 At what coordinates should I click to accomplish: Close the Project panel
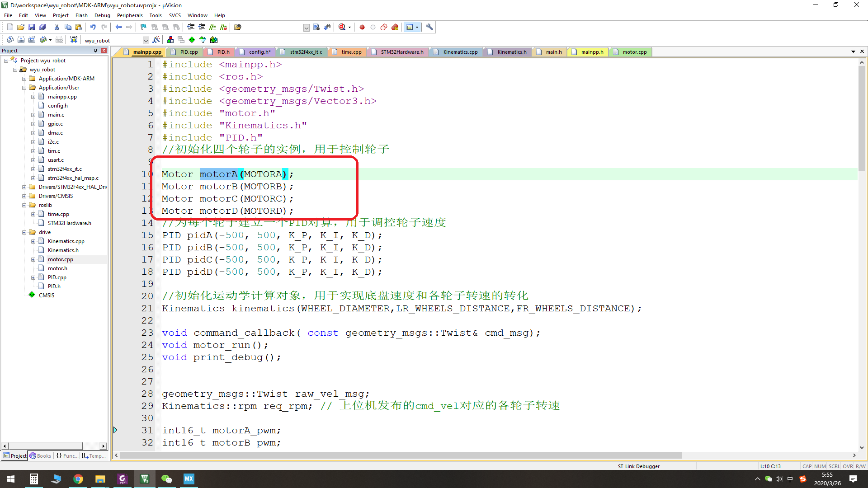[104, 51]
